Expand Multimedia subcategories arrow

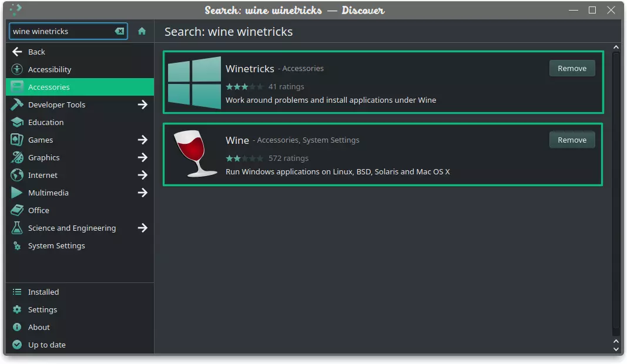142,192
